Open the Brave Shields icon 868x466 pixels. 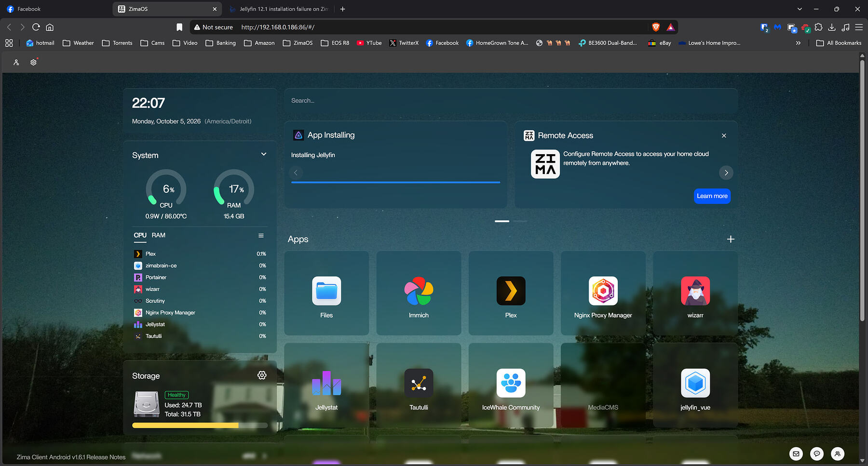pos(656,27)
